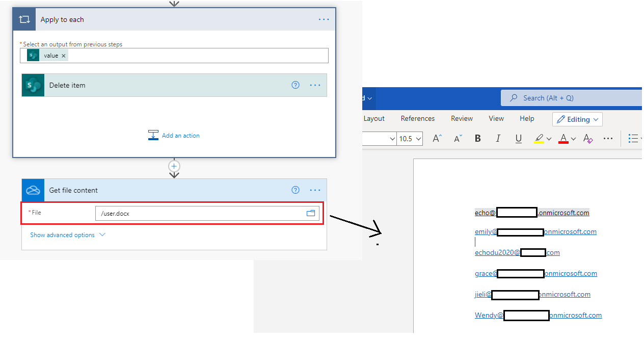Click the SharePoint value token icon
Image resolution: width=644 pixels, height=339 pixels.
[x=33, y=55]
